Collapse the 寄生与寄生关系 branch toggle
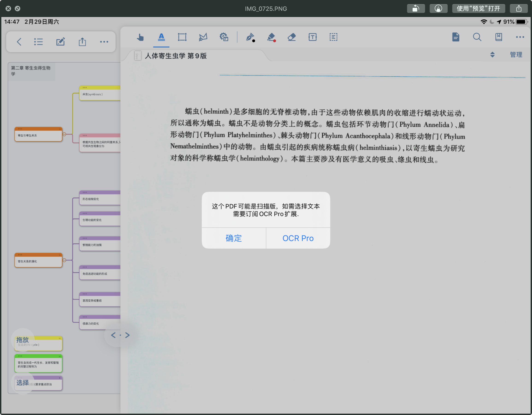532x415 pixels. click(x=64, y=134)
